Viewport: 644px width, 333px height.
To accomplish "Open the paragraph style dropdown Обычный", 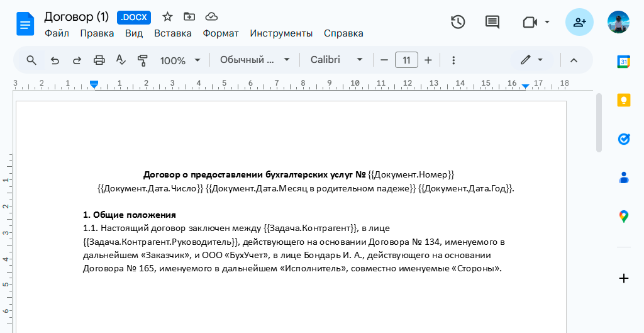I will (x=255, y=60).
